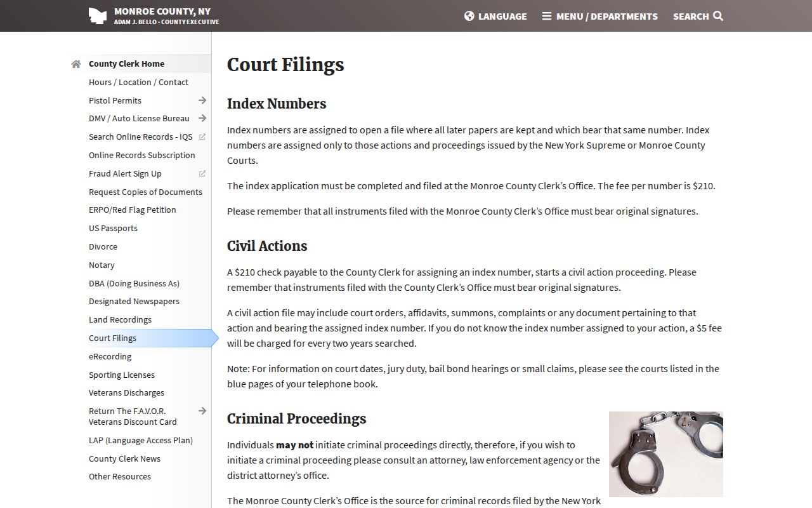Open Land Recordings page
The height and width of the screenshot is (508, 812).
pos(120,320)
